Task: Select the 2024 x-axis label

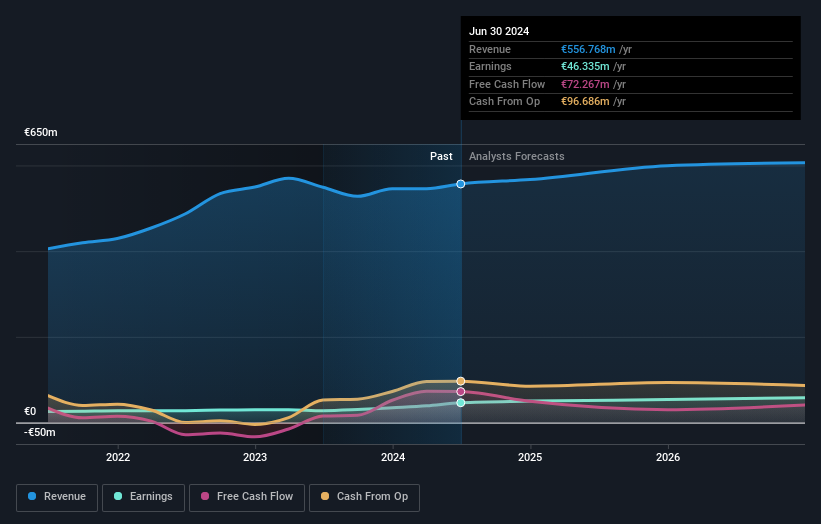Action: (393, 457)
